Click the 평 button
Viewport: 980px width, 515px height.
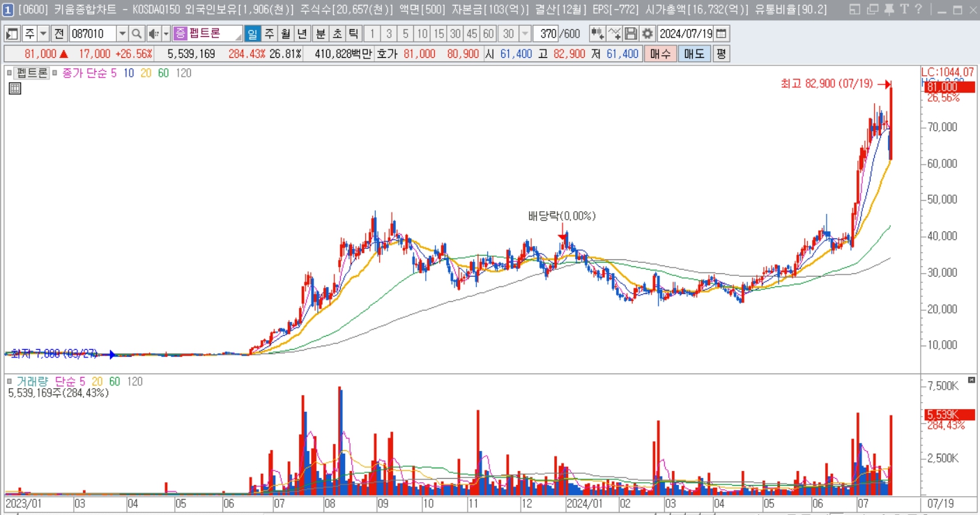721,54
